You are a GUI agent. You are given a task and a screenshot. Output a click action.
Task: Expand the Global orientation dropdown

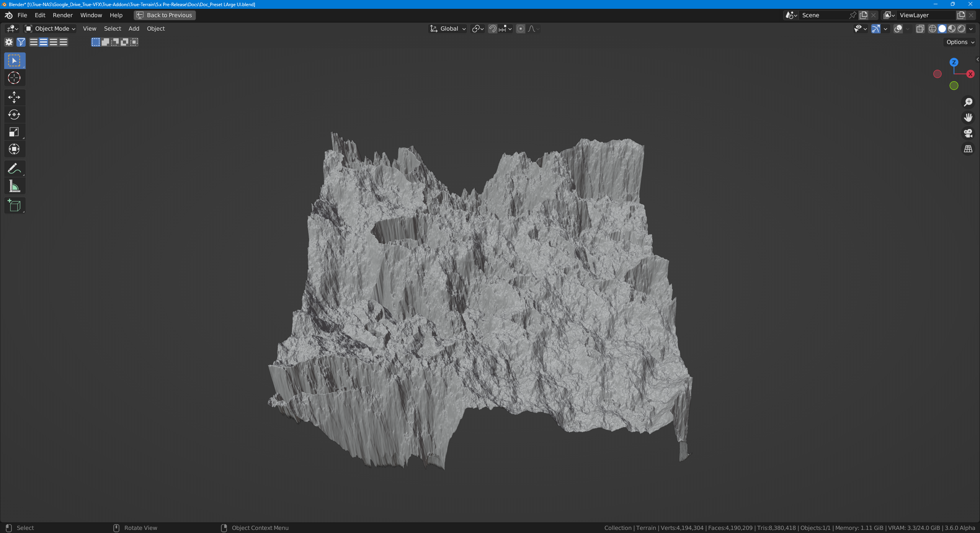coord(448,29)
